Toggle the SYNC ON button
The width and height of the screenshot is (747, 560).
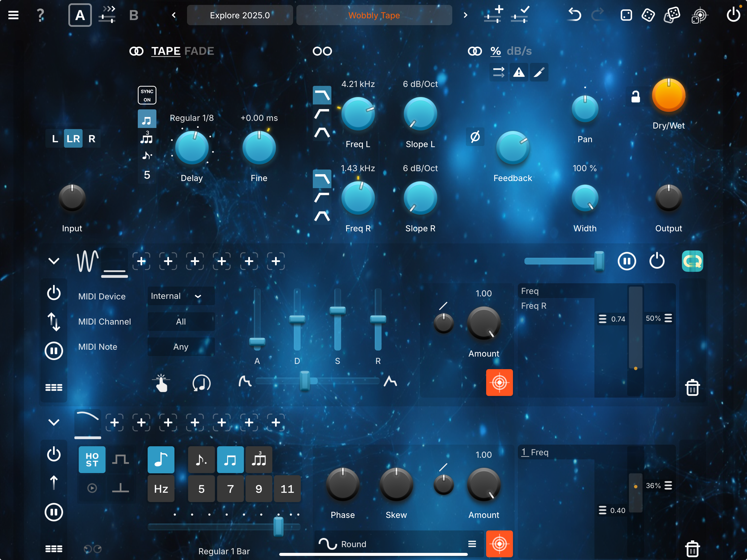click(x=147, y=95)
